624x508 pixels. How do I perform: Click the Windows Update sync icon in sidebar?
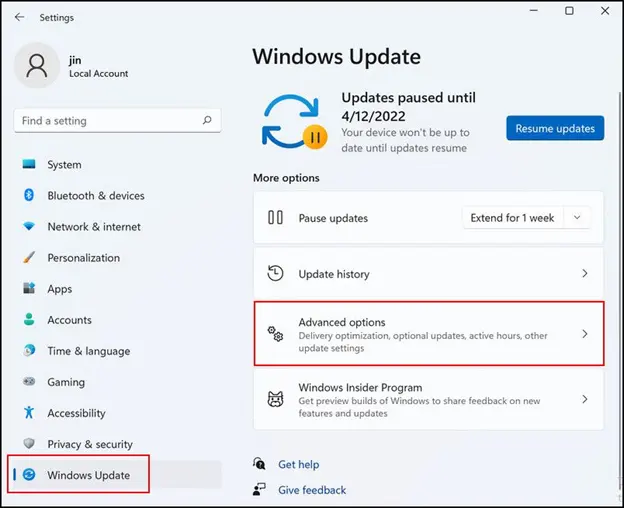click(29, 474)
